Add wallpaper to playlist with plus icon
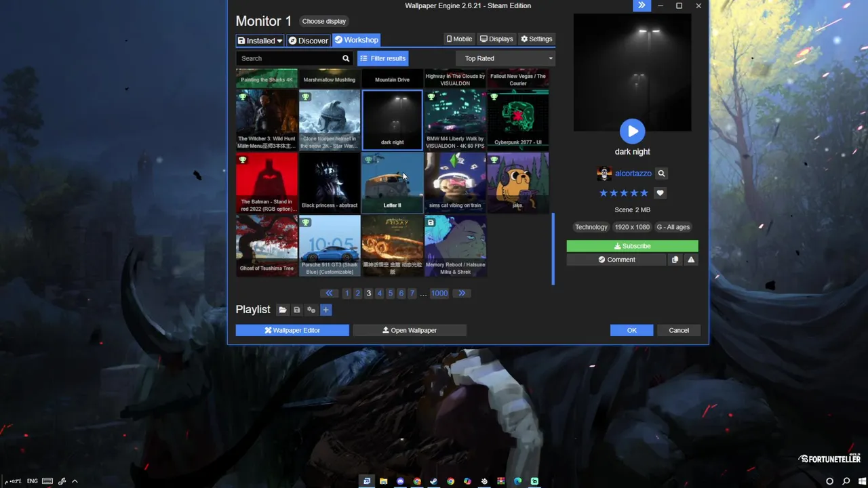The width and height of the screenshot is (868, 488). [x=325, y=310]
